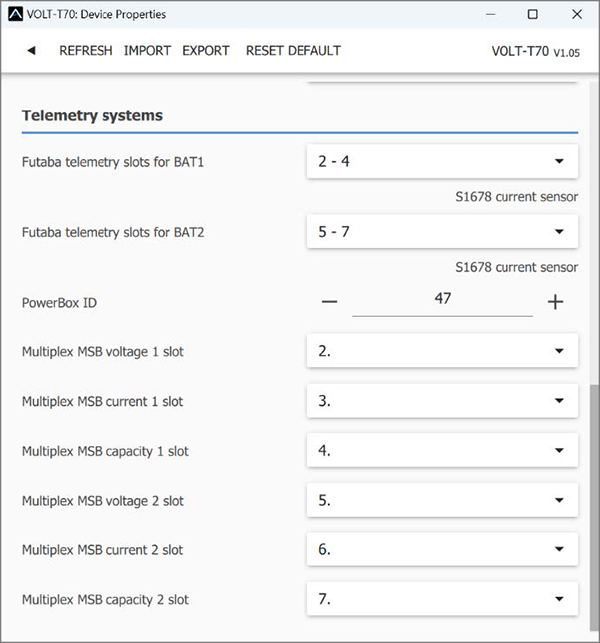Expand Multiplex MSB voltage 1 slot dropdown

tap(442, 351)
